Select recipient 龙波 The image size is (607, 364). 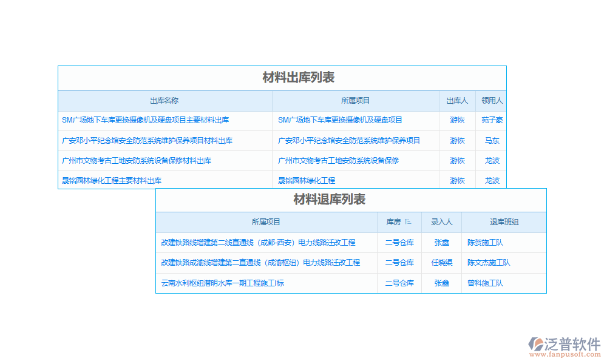tap(492, 160)
